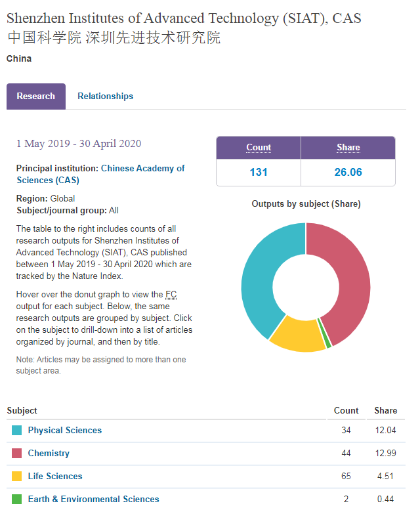Click the yellow Life Sciences color square
The height and width of the screenshot is (512, 420).
[x=16, y=477]
